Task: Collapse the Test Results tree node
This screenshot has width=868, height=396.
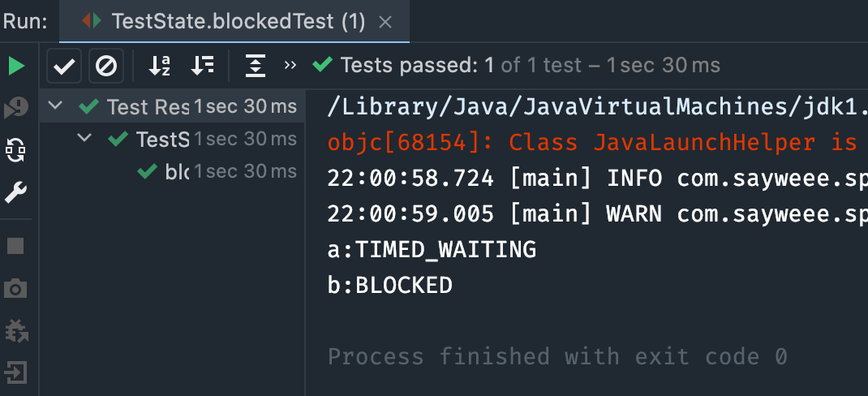Action: pos(56,106)
